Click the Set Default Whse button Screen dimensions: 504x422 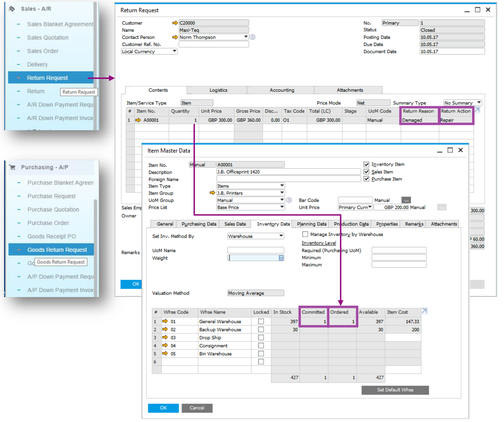coord(395,390)
